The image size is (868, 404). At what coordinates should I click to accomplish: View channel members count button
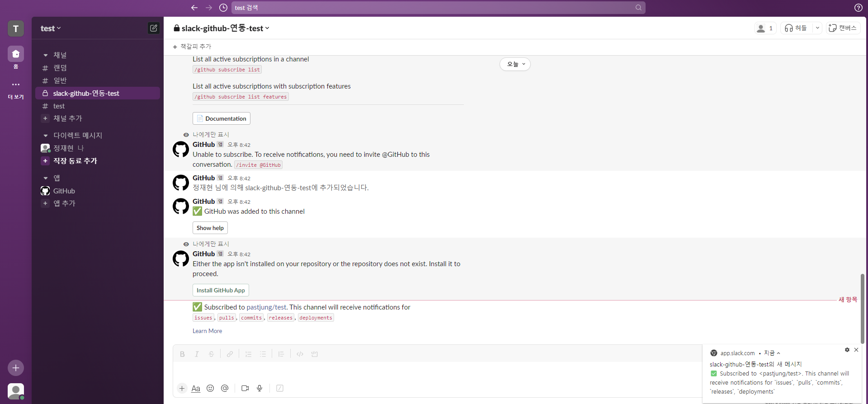765,28
